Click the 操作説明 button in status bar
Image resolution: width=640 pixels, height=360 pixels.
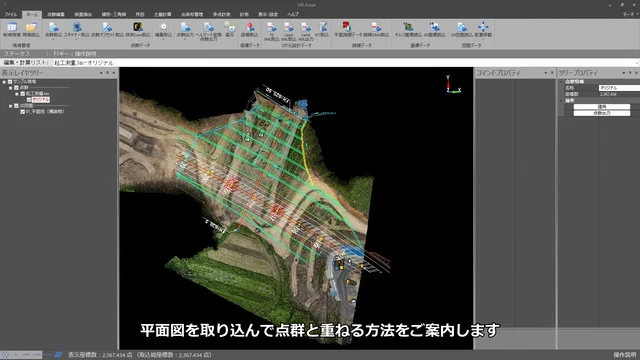click(624, 355)
